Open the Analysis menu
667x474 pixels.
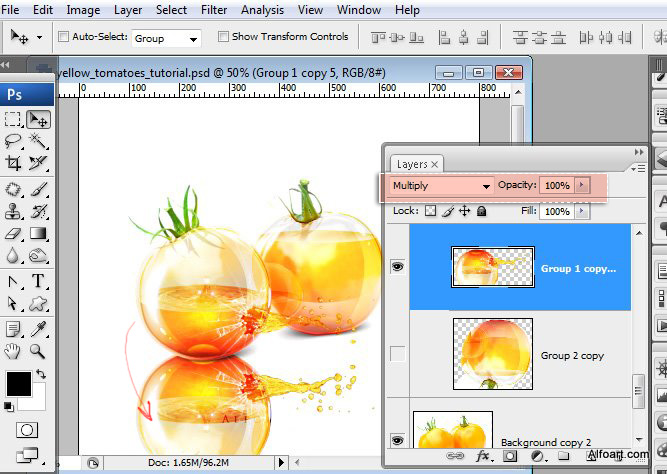(262, 10)
